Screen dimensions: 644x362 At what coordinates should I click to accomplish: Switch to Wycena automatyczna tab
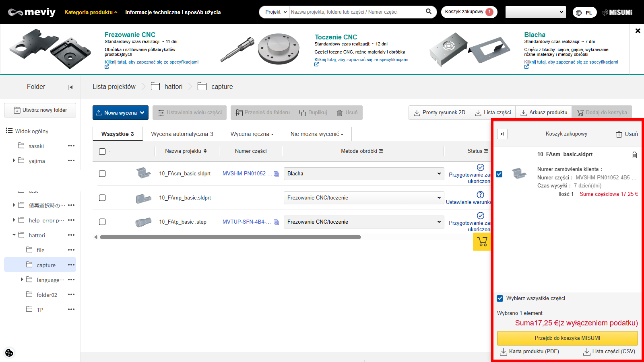click(182, 134)
